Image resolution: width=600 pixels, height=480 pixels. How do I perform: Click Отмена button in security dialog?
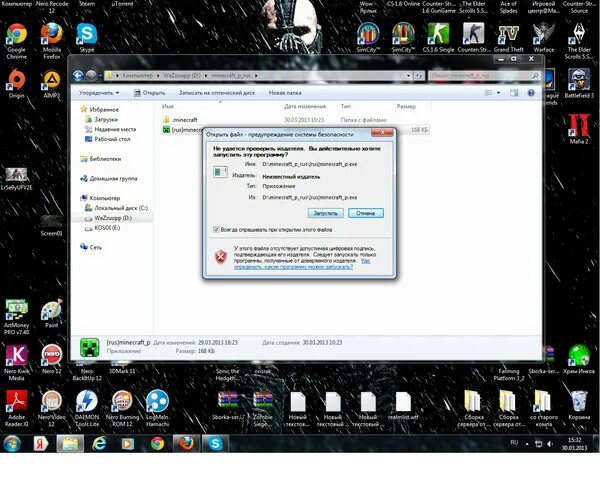coord(366,213)
